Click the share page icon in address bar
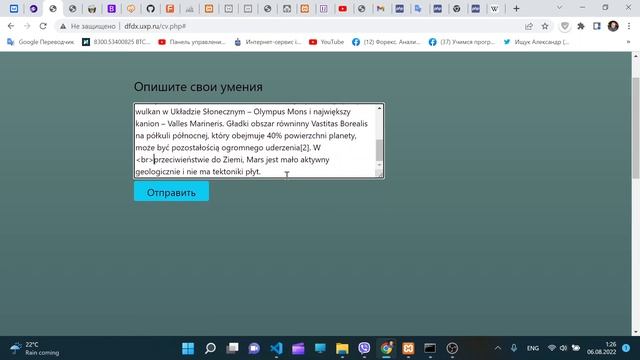640x360 pixels. [x=529, y=26]
